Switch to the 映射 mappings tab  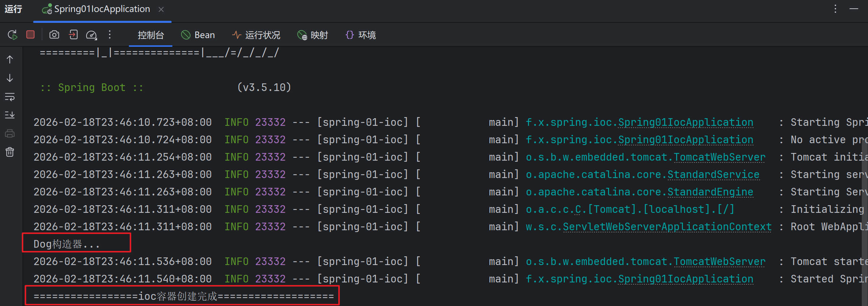click(313, 35)
